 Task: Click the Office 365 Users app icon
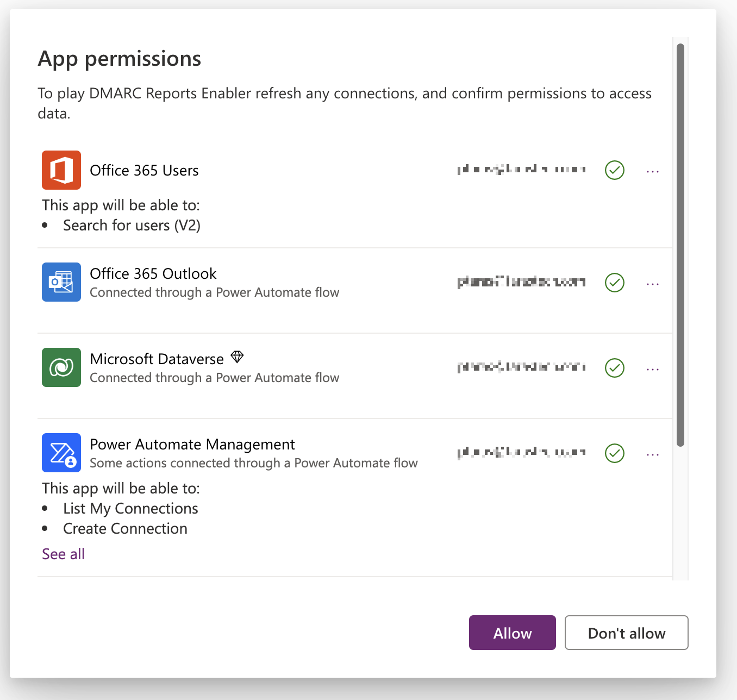tap(61, 170)
